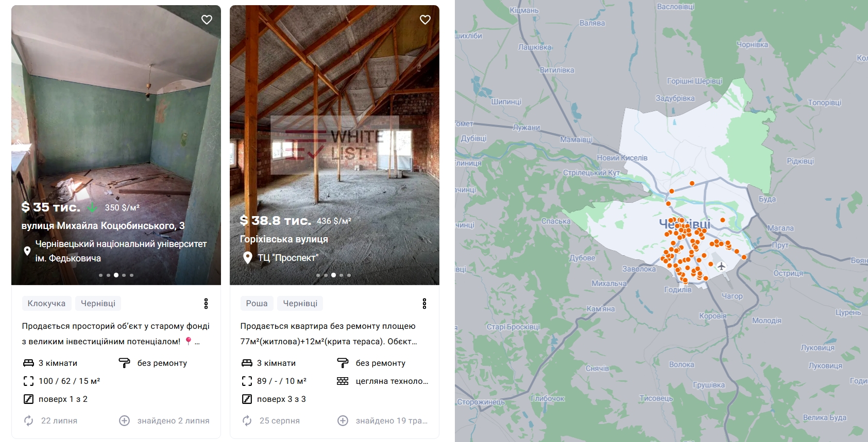
Task: Open three-dot menu of Роша listing
Action: [424, 304]
